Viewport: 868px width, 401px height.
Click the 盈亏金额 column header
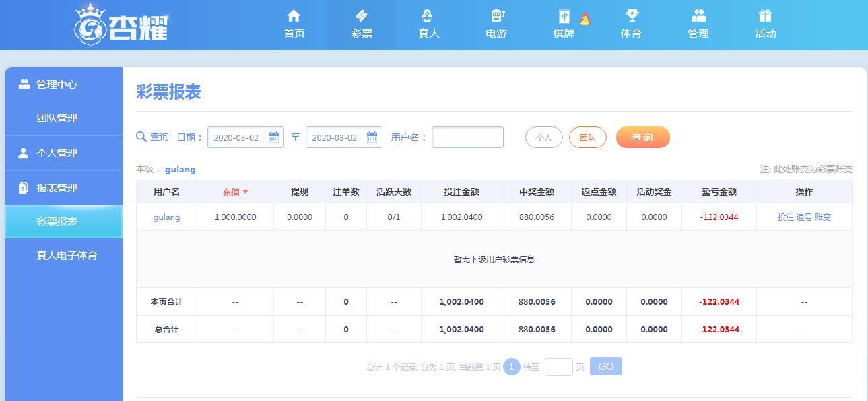click(719, 192)
